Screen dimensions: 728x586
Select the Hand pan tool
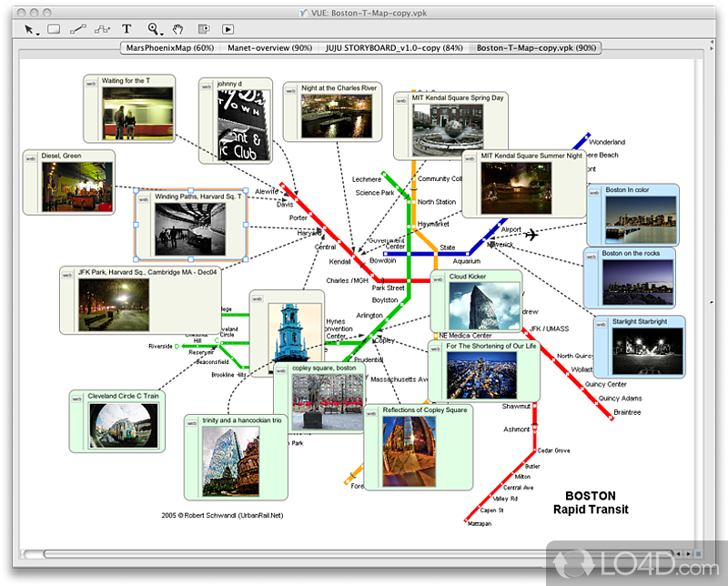tap(177, 29)
